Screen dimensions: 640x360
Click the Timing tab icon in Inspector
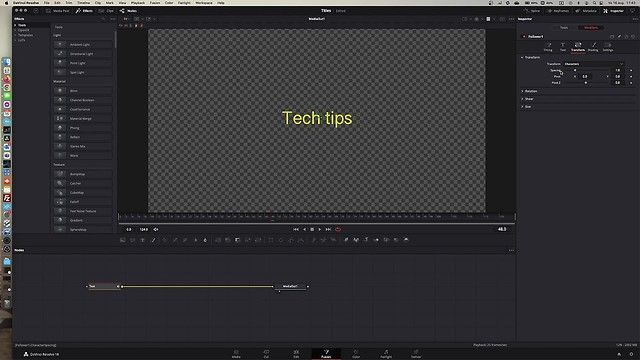pos(548,47)
